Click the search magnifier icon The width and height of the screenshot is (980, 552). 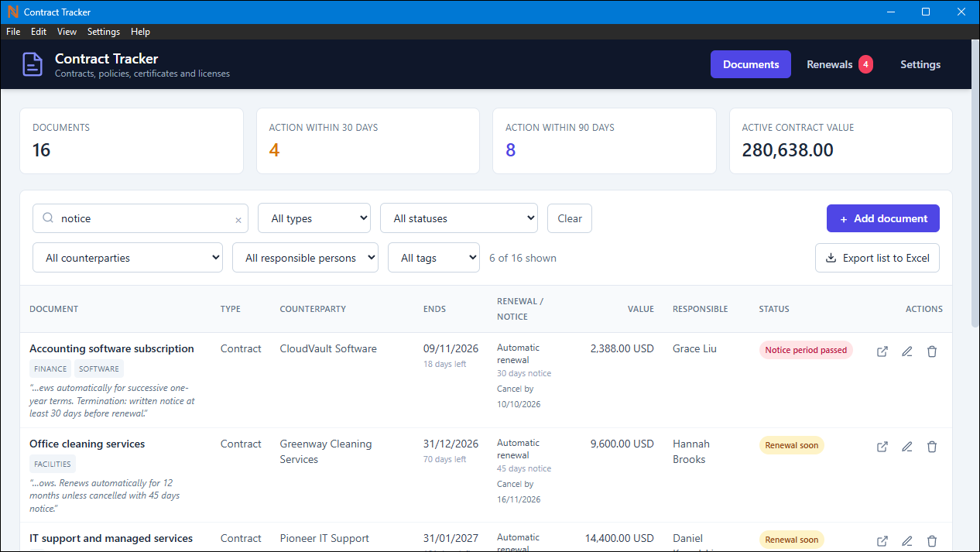point(48,218)
